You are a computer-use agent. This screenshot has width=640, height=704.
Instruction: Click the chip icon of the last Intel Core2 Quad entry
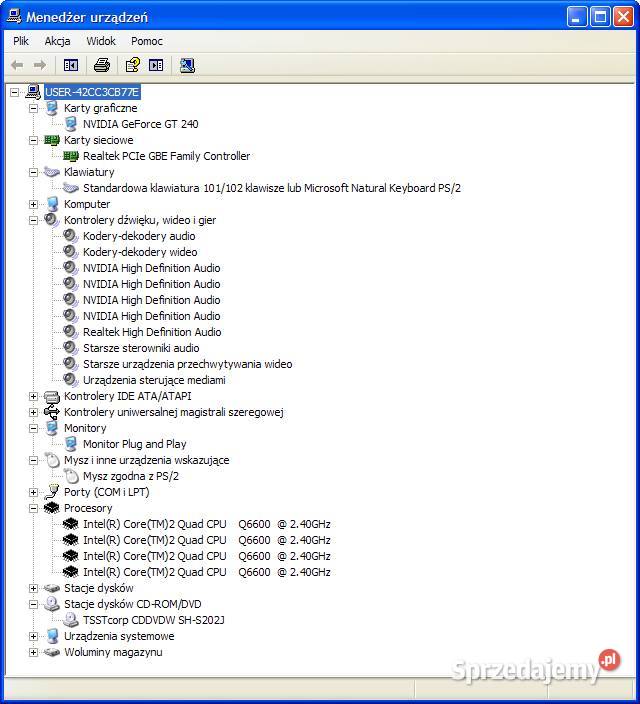(71, 572)
